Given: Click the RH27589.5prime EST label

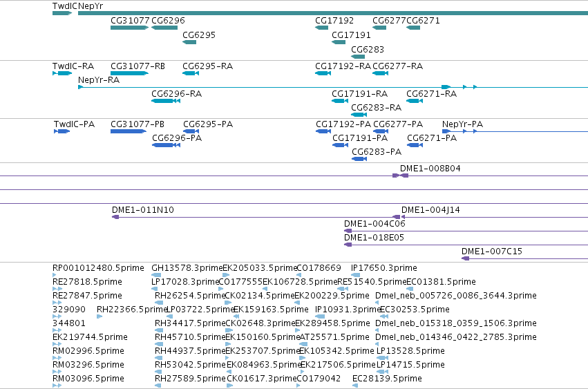Looking at the screenshot, I should 190,379.
